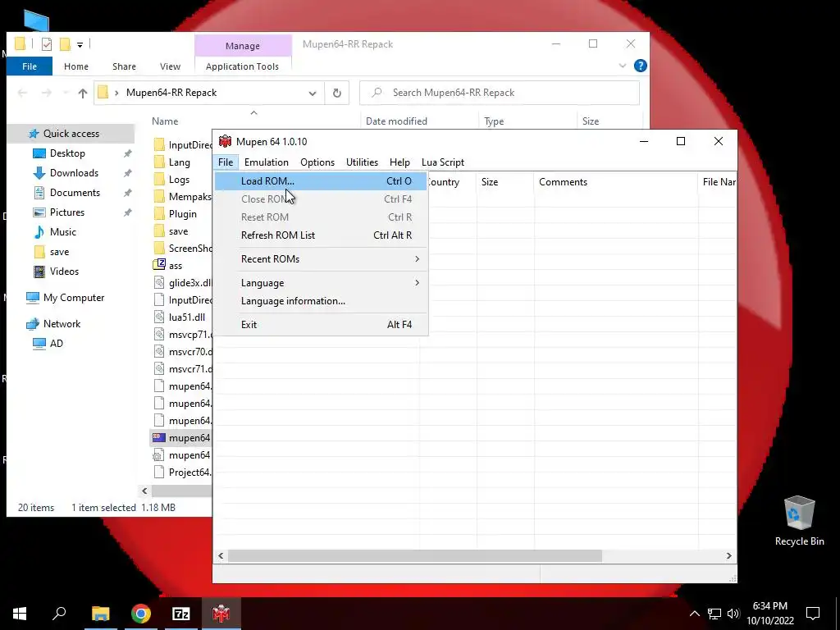Open the Utilities menu in Mupen 64
Screen dimensions: 840x630
click(362, 162)
